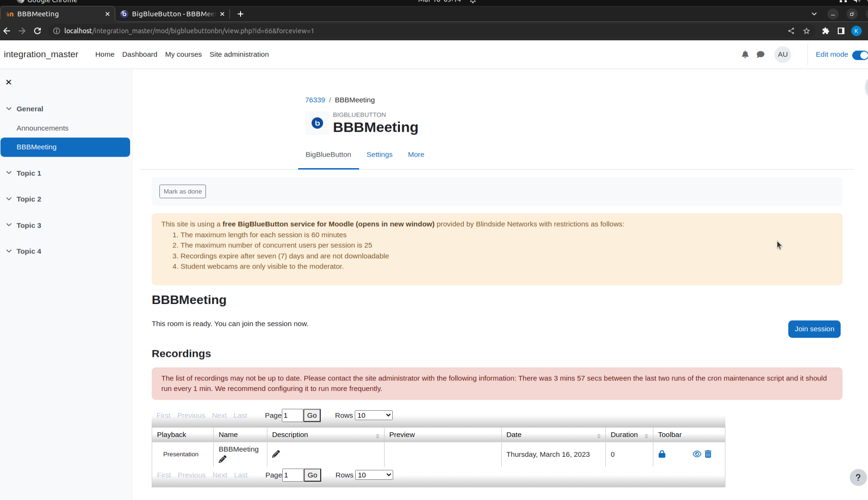Open the 76339 breadcrumb link
This screenshot has height=500, width=868.
click(315, 100)
